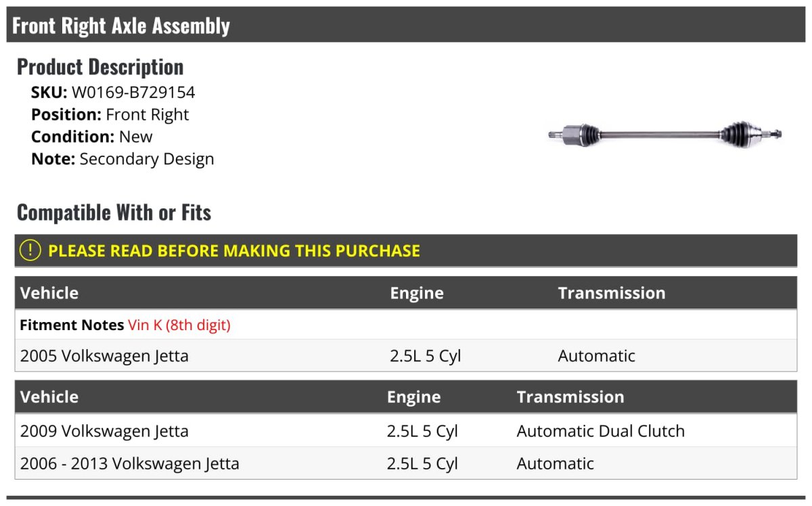812x506 pixels.
Task: Click the Automatic Dual Clutch transmission cell
Action: coord(601,431)
